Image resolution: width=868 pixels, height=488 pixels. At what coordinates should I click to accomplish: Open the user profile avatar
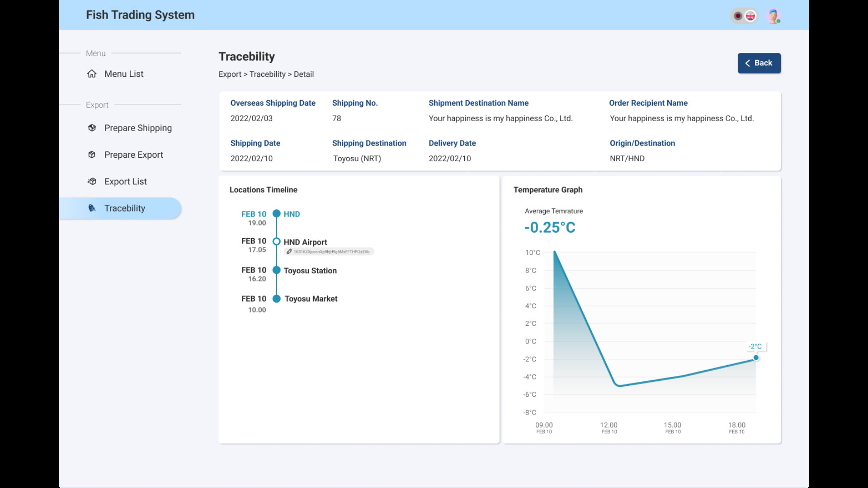[x=774, y=16]
